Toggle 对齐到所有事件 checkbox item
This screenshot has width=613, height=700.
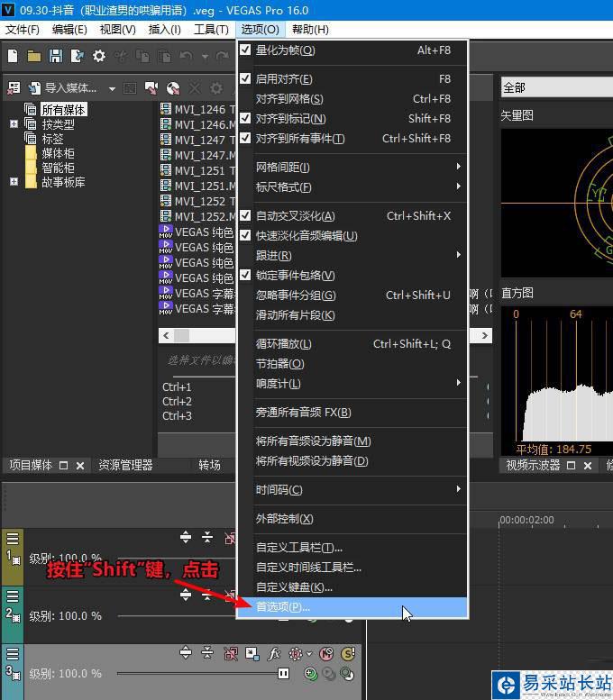[x=245, y=138]
